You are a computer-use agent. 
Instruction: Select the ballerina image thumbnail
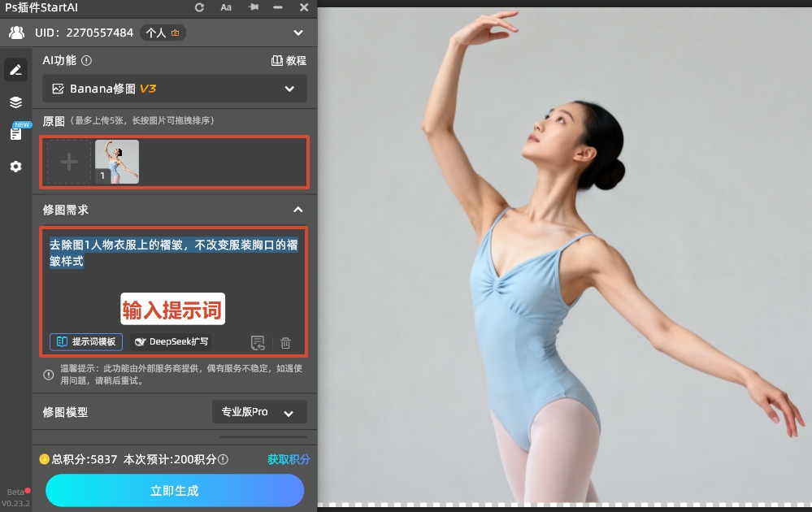coord(117,161)
